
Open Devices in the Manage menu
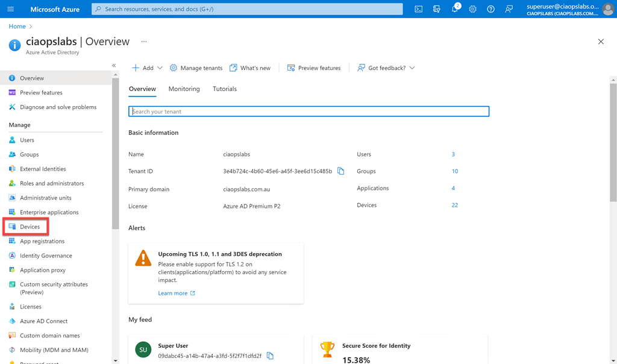click(30, 227)
